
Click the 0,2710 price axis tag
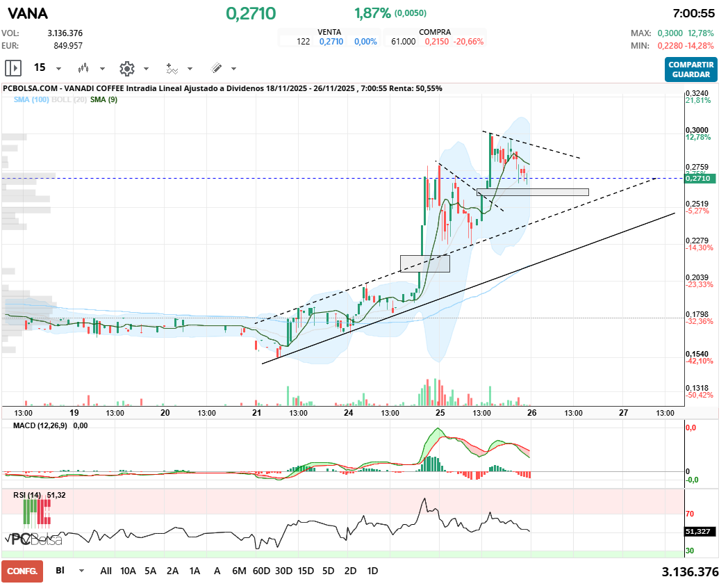pyautogui.click(x=700, y=178)
